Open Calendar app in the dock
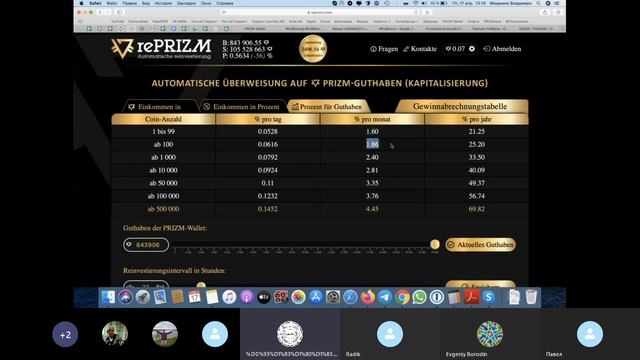This screenshot has width=640, height=360. pos(195,298)
